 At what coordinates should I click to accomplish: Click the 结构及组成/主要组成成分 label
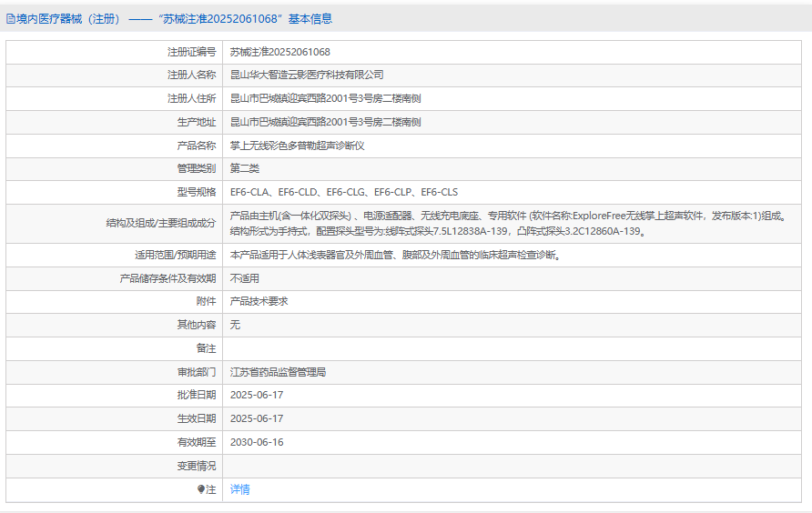tap(161, 223)
